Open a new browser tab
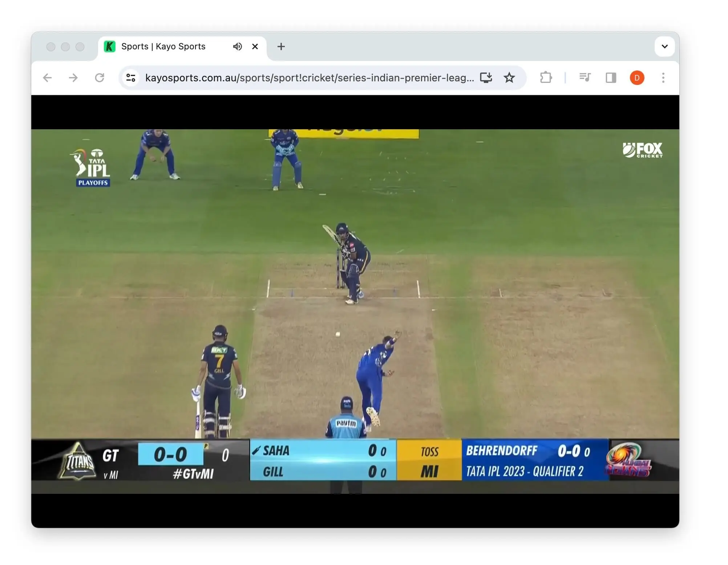 tap(281, 46)
